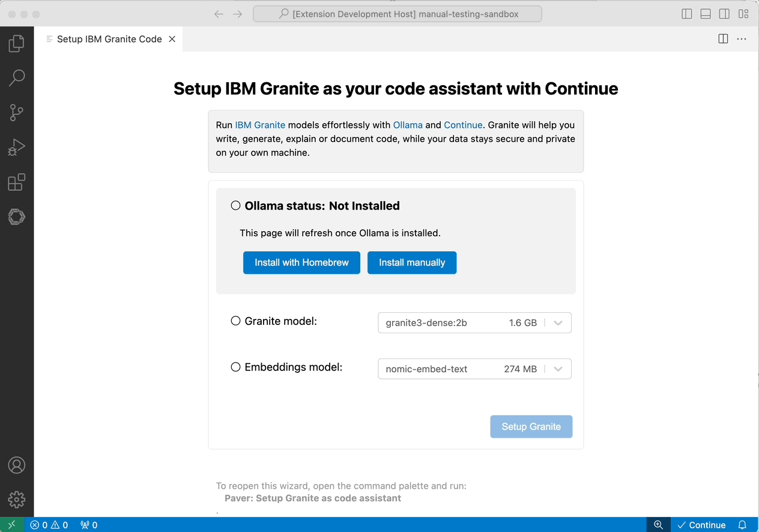The height and width of the screenshot is (532, 759).
Task: Click the Ollama status radio indicator
Action: tap(236, 205)
